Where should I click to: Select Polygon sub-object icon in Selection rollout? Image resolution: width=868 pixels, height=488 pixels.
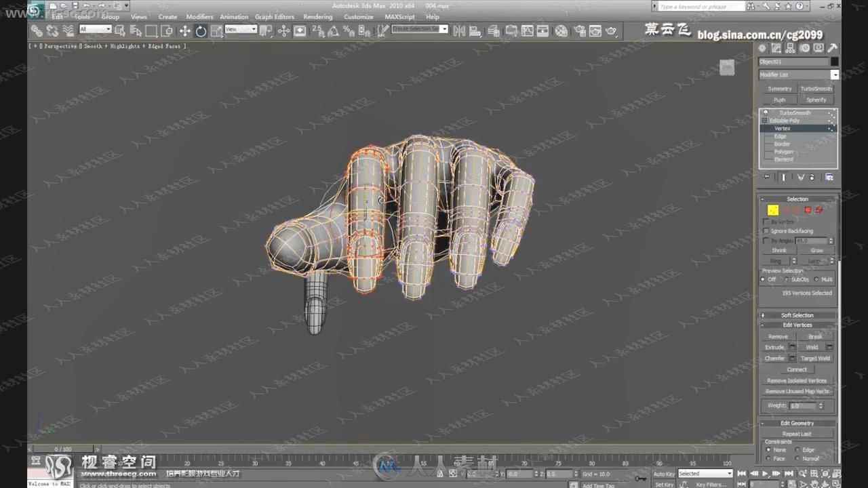[x=808, y=210]
